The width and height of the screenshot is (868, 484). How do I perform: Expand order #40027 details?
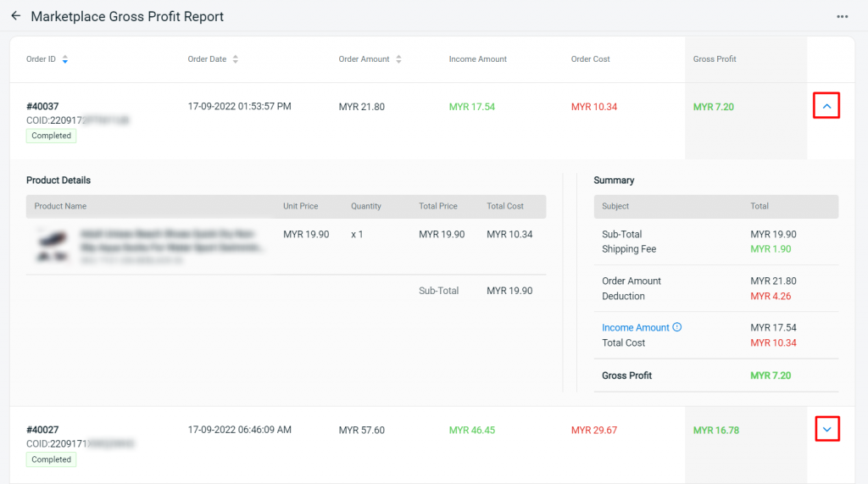pyautogui.click(x=826, y=430)
